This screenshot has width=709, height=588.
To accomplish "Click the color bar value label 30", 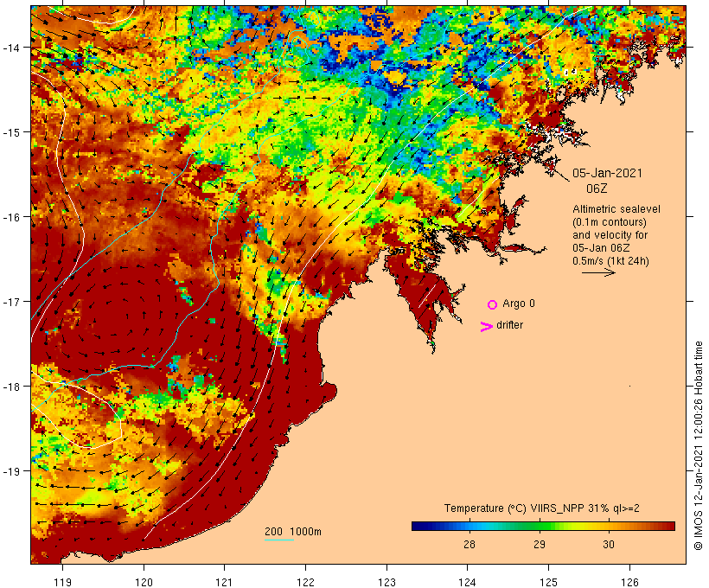I will [609, 545].
